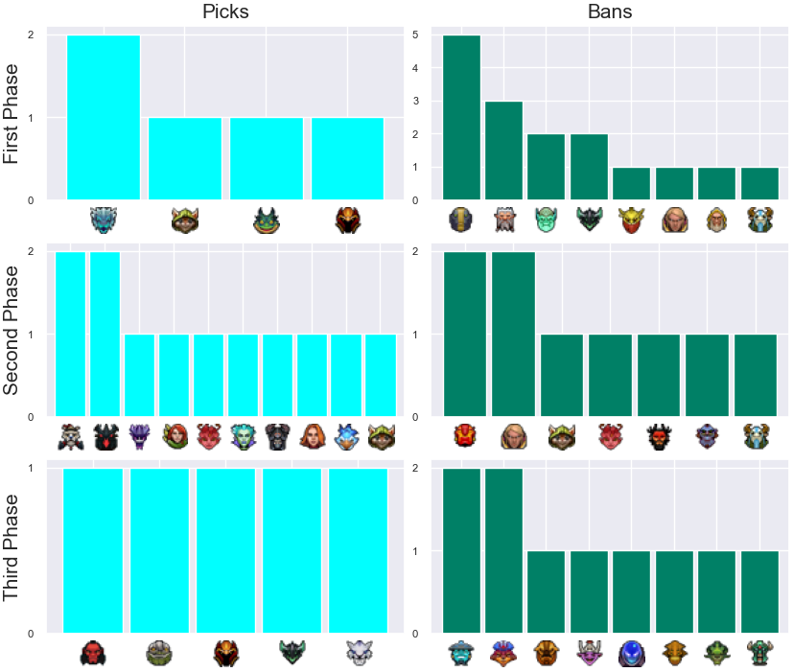Click the green-hooded Windranger icon in Second Phase Picks
Screen dimensions: 793x672
[x=175, y=436]
